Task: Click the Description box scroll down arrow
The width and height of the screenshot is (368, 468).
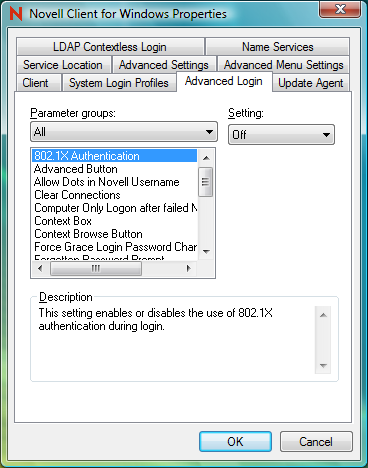Action: (323, 366)
